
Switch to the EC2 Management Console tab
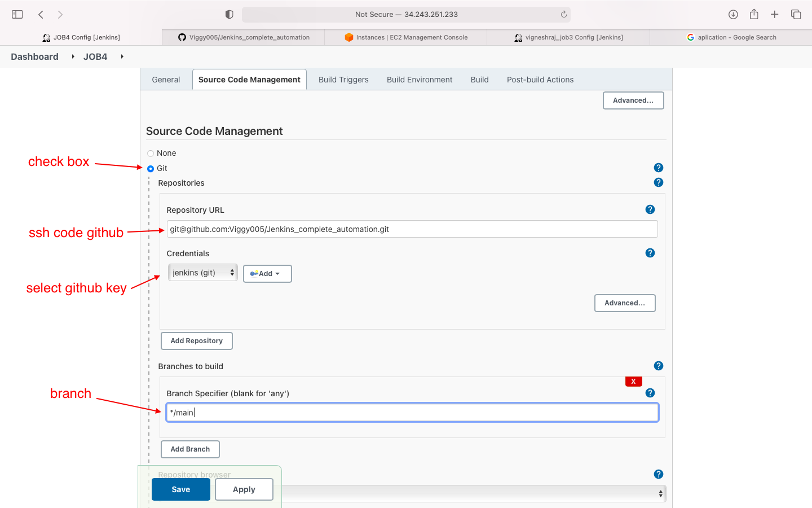coord(406,37)
